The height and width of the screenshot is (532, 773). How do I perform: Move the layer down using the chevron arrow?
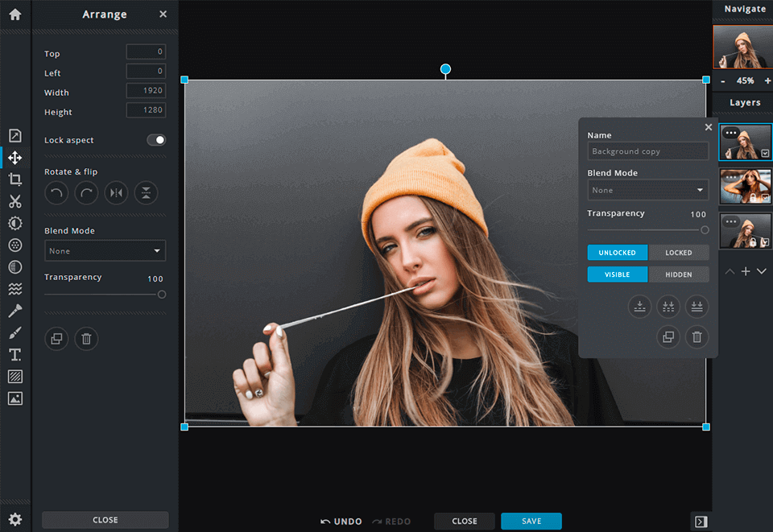coord(762,271)
